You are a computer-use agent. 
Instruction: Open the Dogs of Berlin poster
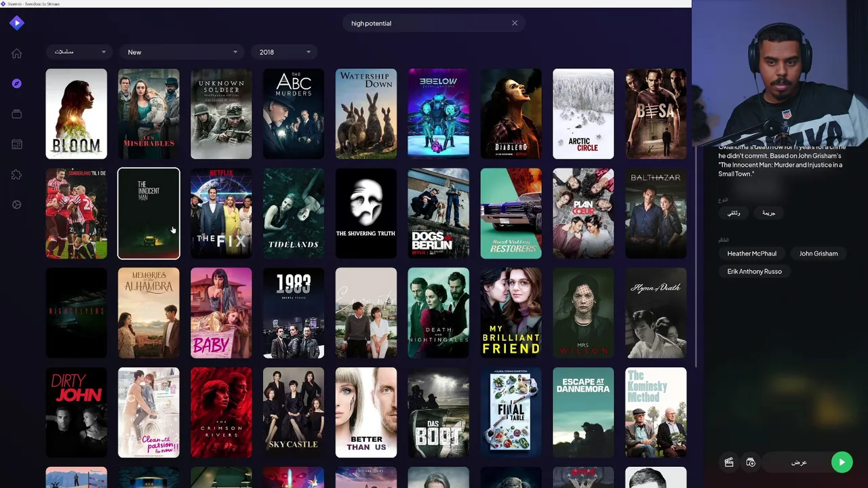pos(438,213)
